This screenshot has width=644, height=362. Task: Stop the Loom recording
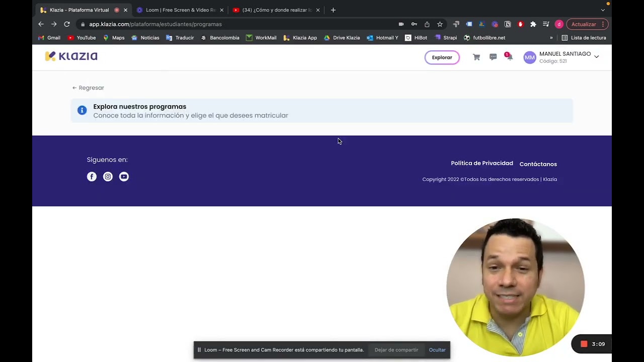coord(584,344)
